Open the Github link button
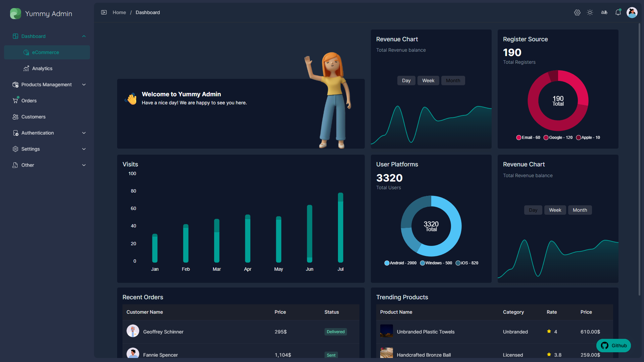 click(x=613, y=346)
